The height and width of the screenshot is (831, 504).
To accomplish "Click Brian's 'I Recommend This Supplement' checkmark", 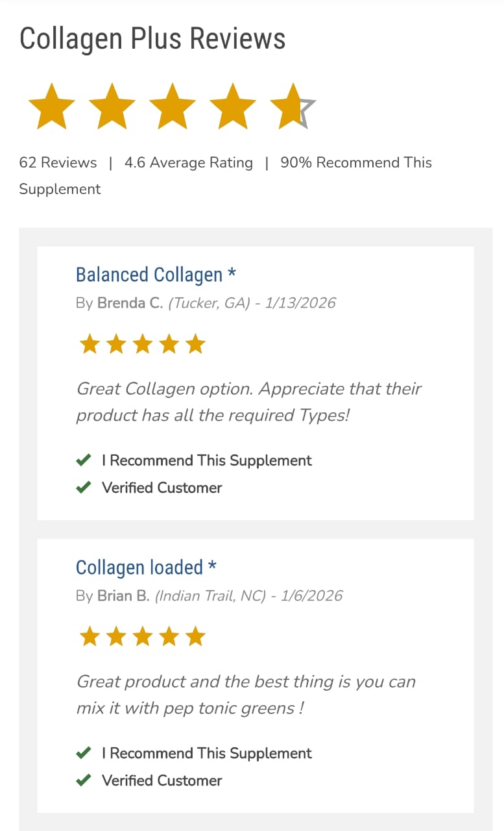I will coord(83,754).
